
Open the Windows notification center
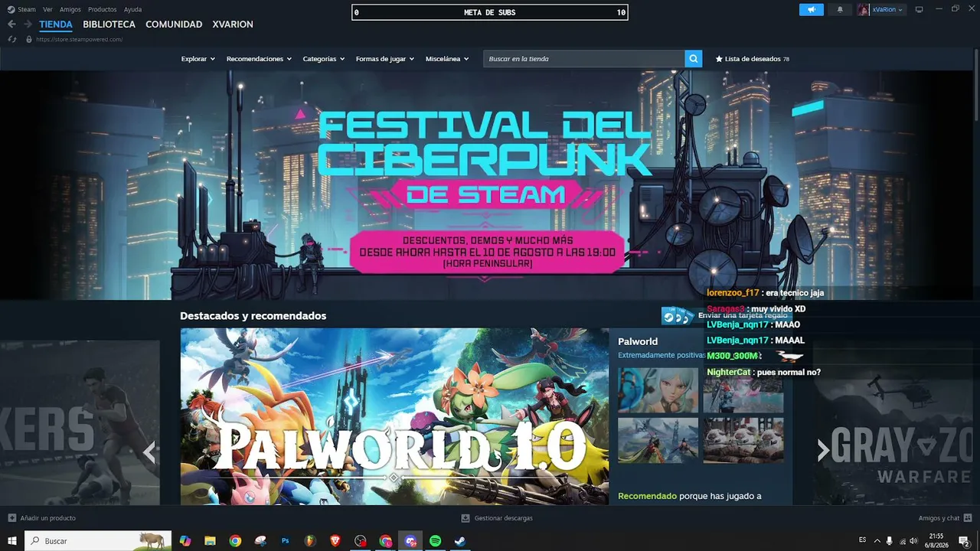click(x=964, y=541)
